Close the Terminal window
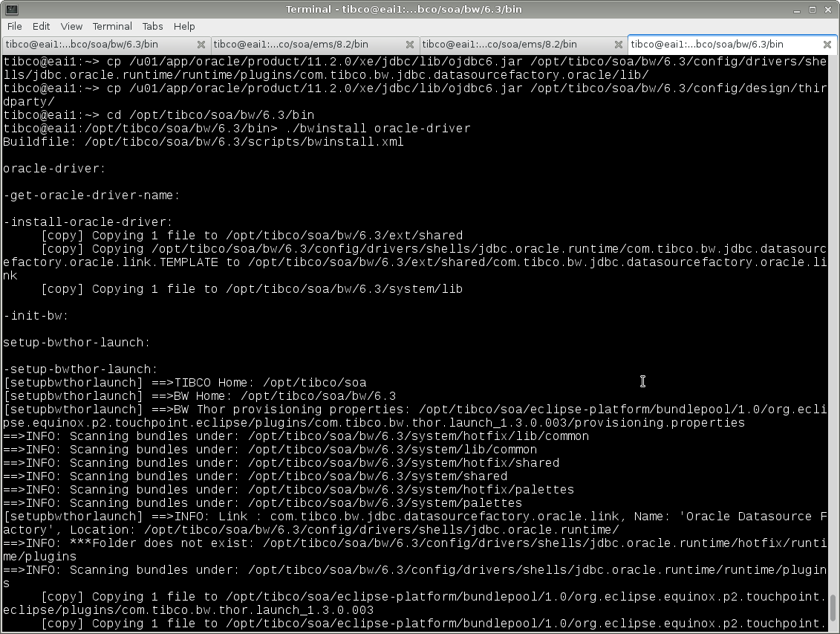 coord(829,9)
